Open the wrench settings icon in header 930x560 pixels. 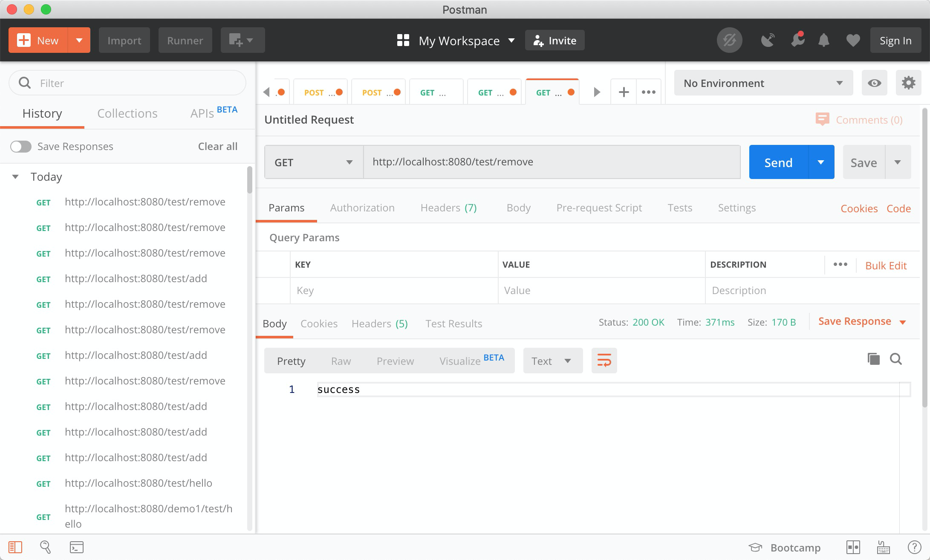(797, 40)
